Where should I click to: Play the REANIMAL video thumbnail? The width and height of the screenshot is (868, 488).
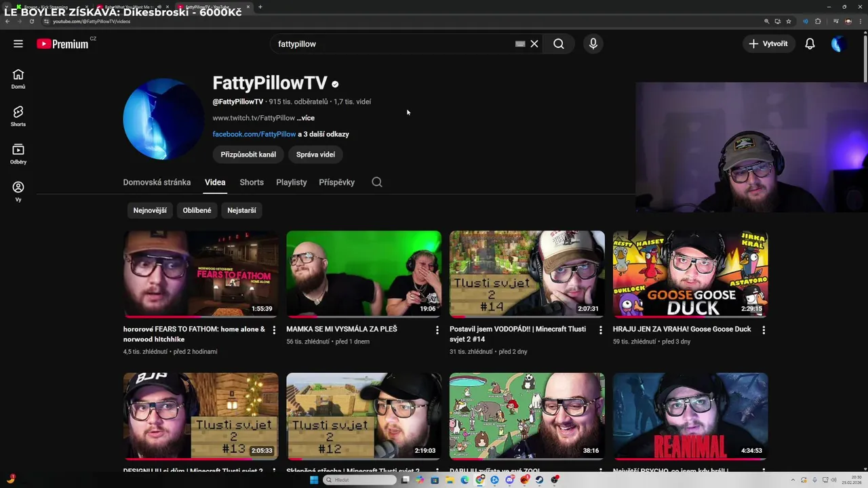tap(690, 416)
